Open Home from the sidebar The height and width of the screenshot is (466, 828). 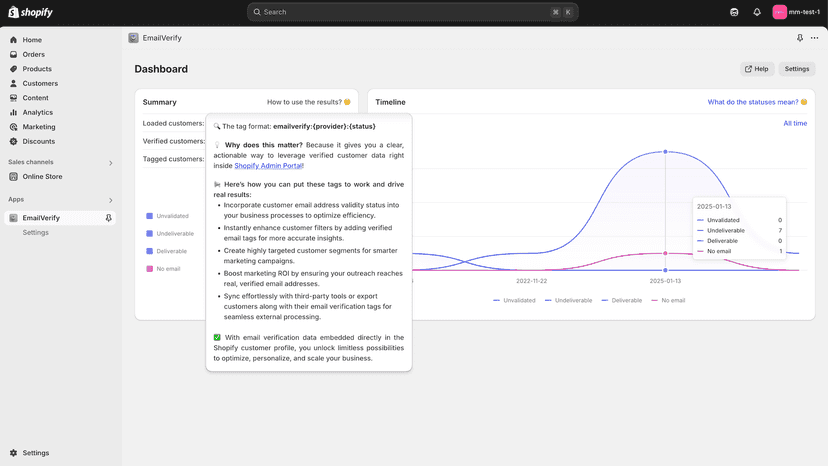pyautogui.click(x=32, y=40)
